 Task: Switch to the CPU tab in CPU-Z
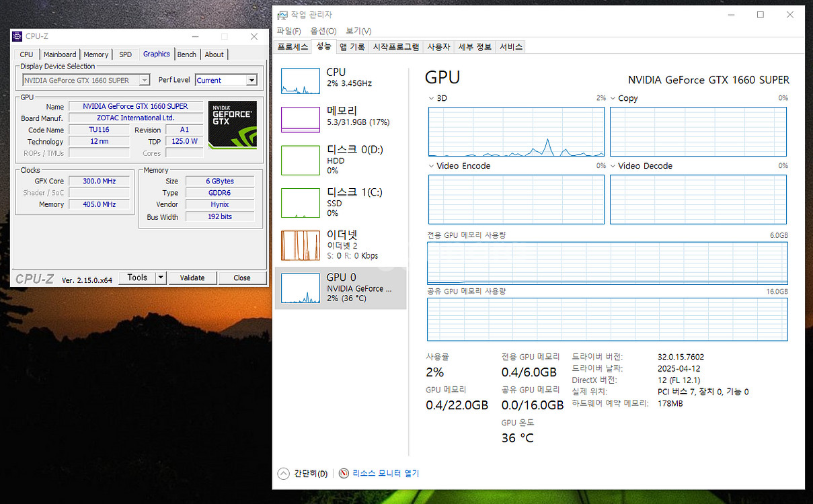pos(26,54)
